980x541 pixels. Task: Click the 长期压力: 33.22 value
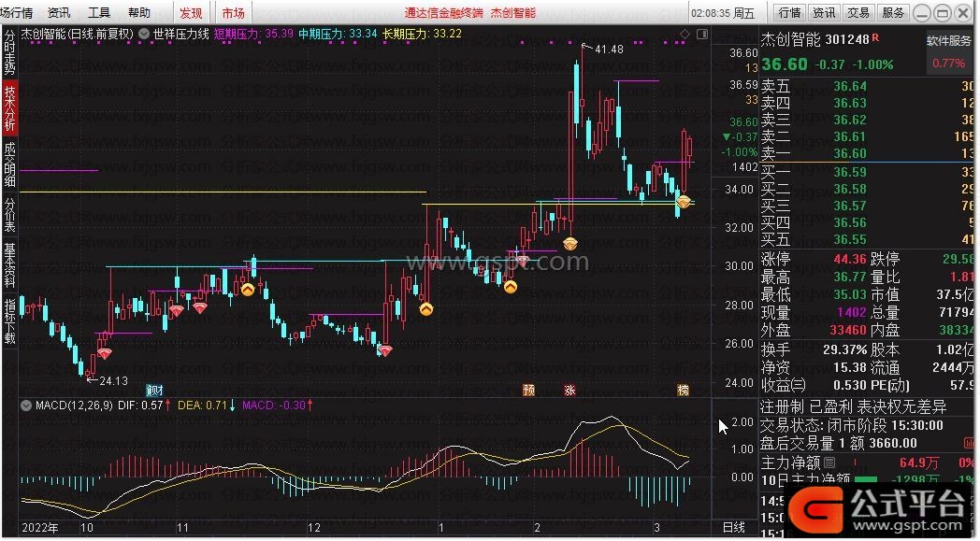pyautogui.click(x=422, y=34)
